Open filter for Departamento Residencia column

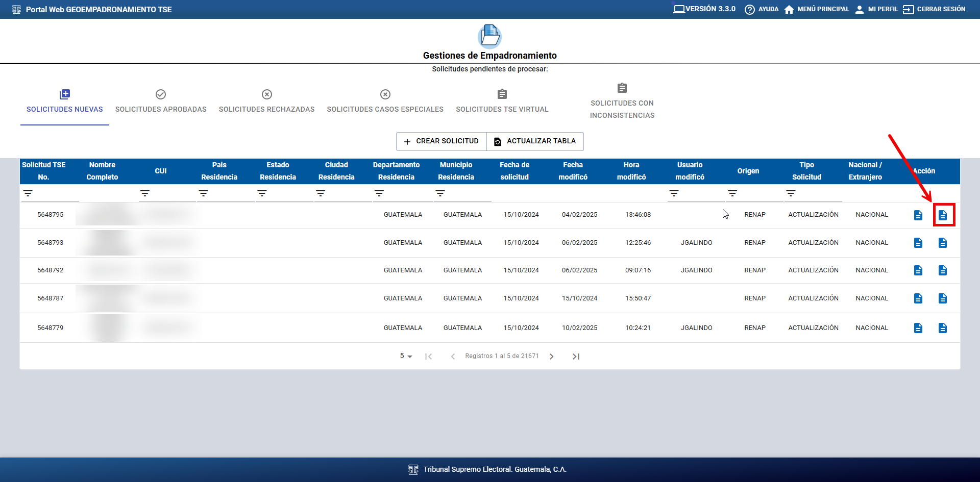tap(379, 193)
